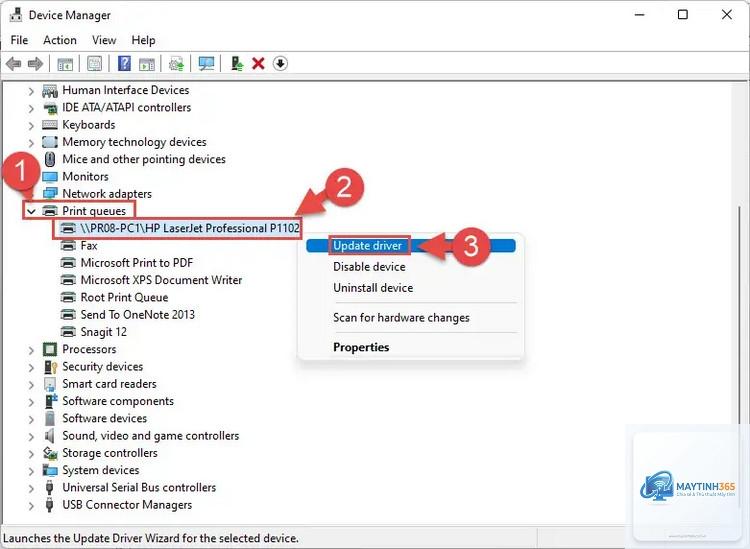Open the File menu
750x549 pixels.
tap(19, 40)
